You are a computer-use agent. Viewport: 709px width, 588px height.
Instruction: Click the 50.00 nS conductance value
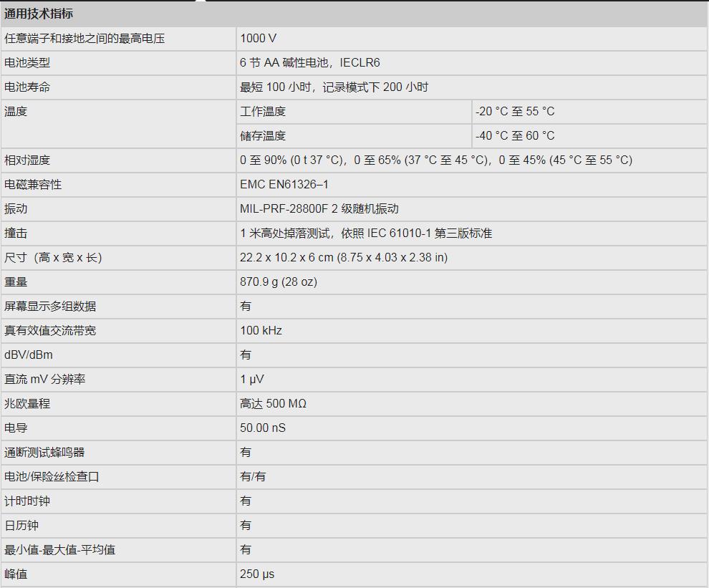point(263,428)
